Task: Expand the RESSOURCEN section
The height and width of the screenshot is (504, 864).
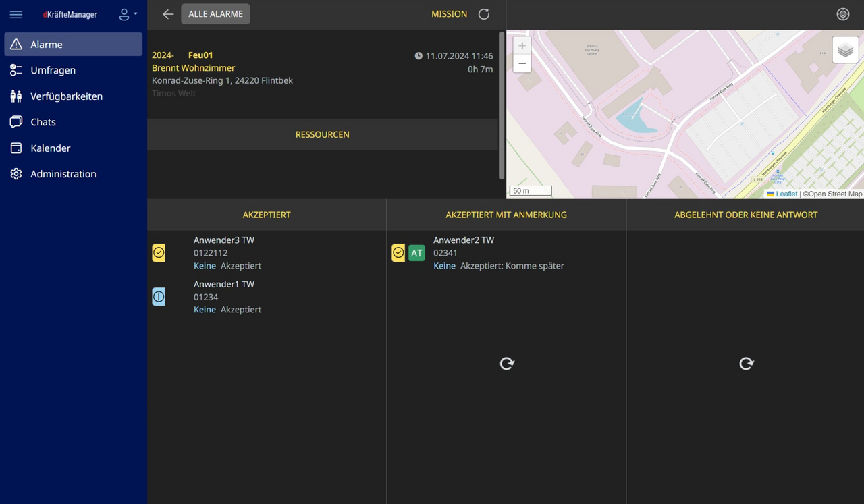Action: [x=322, y=134]
